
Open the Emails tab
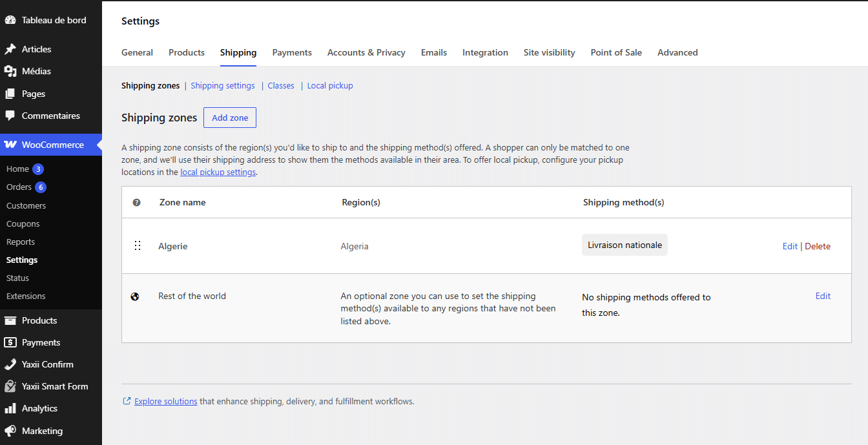coord(434,52)
